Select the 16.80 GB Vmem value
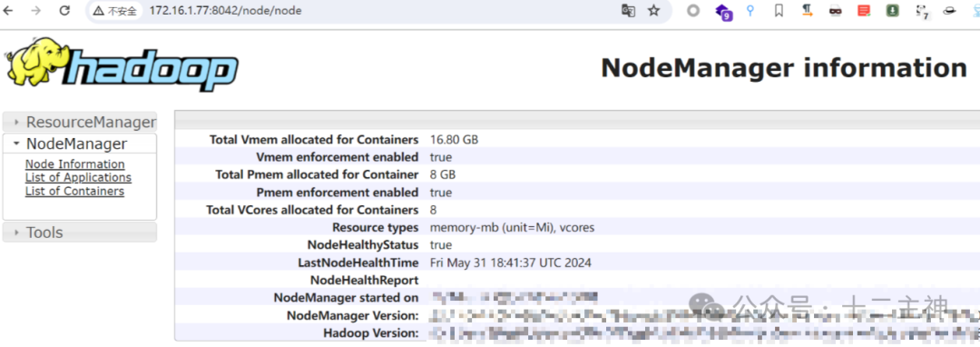Screen dimensions: 980x347 point(454,139)
